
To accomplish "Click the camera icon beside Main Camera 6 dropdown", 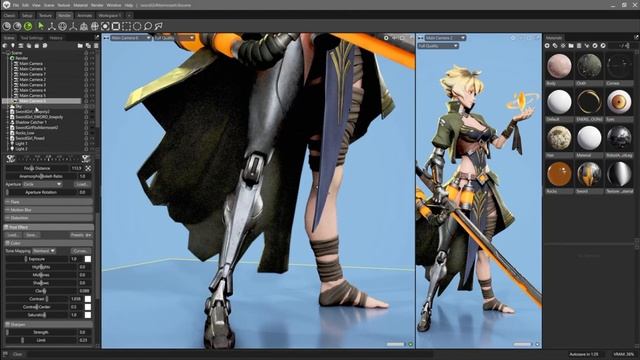I will pyautogui.click(x=106, y=38).
